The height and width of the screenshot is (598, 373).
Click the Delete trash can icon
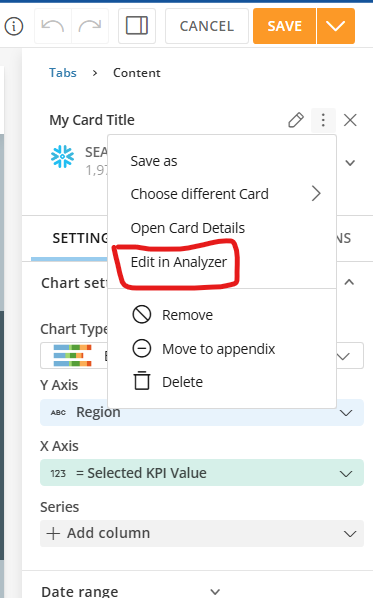click(x=141, y=381)
